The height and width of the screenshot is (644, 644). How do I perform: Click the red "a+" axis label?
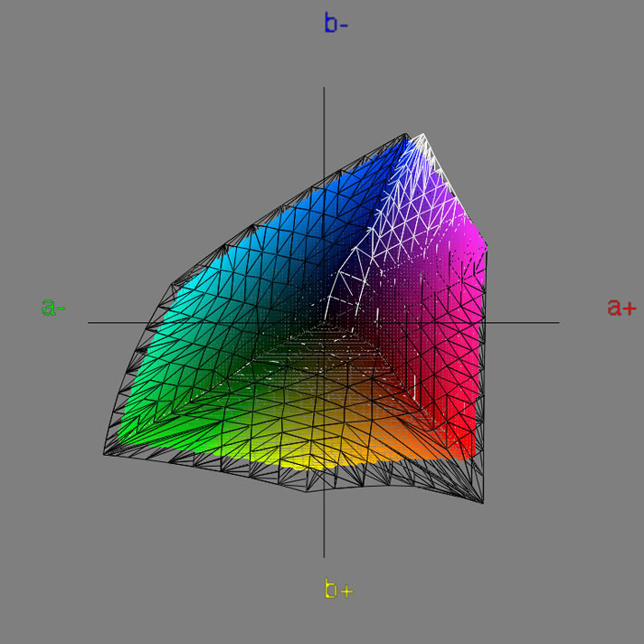(x=621, y=307)
